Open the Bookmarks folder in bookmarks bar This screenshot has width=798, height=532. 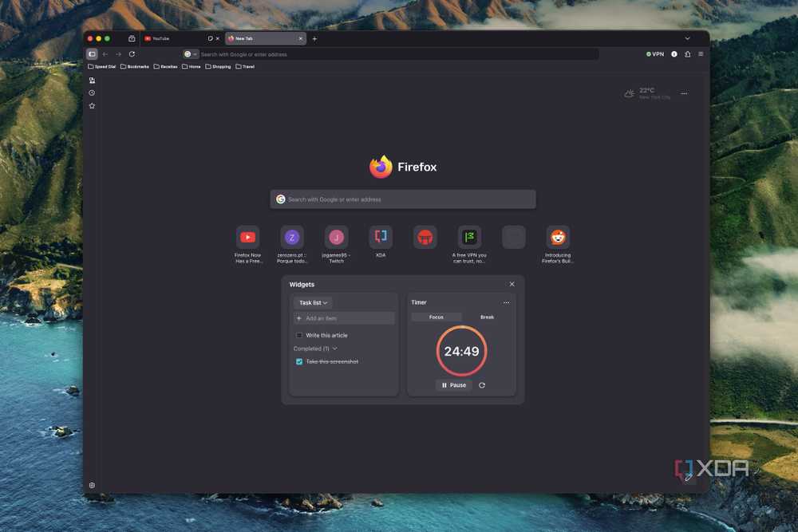pos(135,67)
